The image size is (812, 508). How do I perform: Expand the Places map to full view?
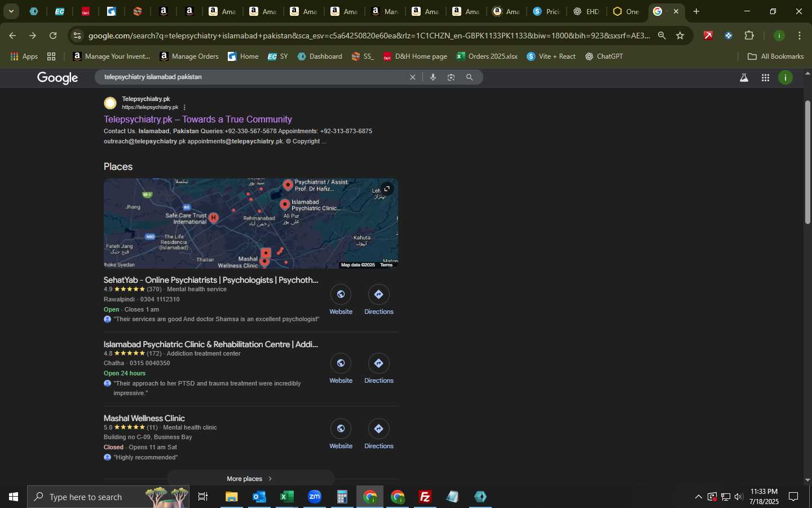(x=387, y=189)
